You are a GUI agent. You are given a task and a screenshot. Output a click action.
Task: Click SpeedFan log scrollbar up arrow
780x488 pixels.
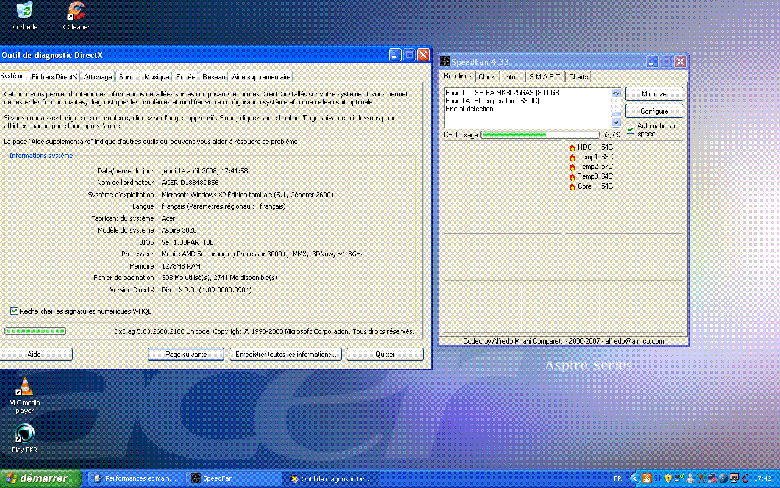[x=616, y=93]
